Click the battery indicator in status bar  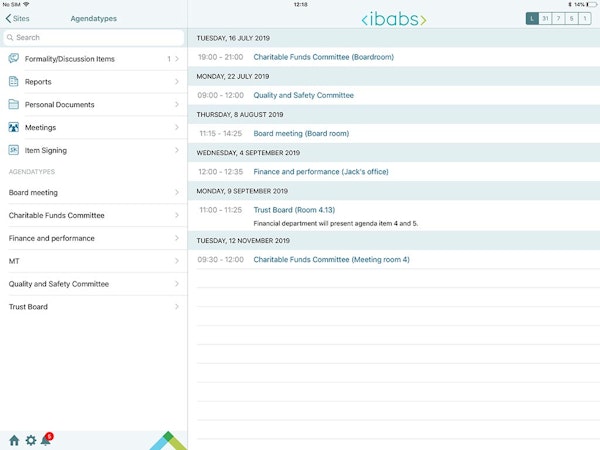[591, 5]
